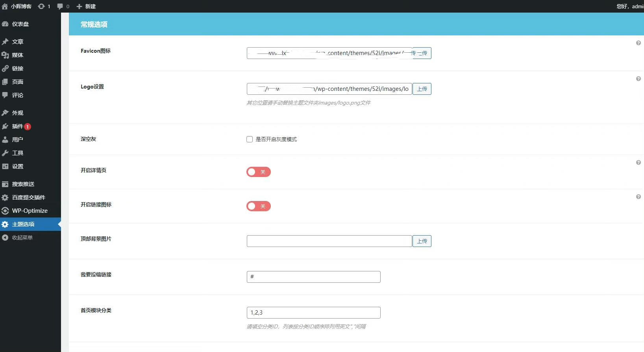Click the help icon beside 开启链接图标 row
Image resolution: width=644 pixels, height=352 pixels.
tap(638, 197)
